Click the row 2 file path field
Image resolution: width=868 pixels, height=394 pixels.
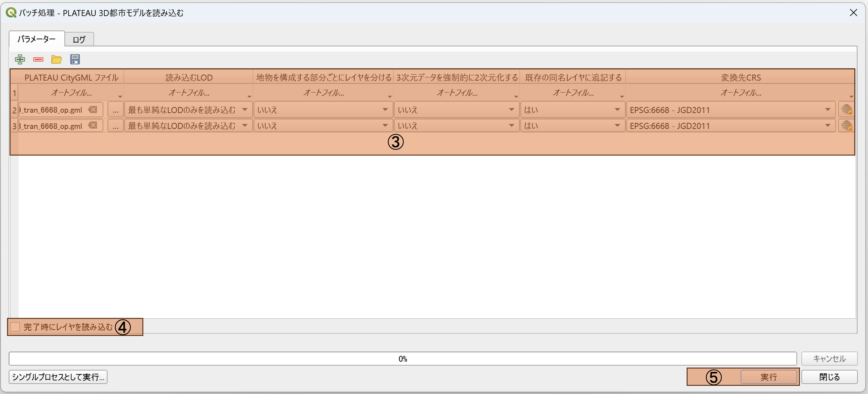click(x=61, y=110)
